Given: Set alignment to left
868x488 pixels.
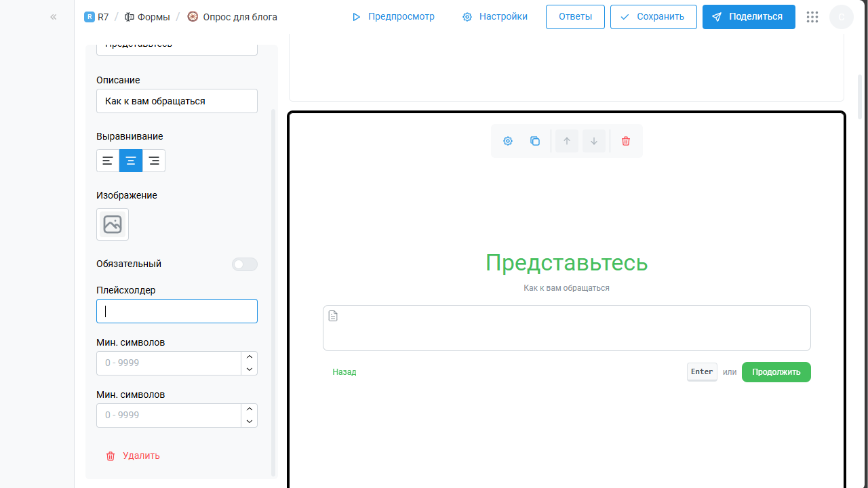Looking at the screenshot, I should [x=108, y=161].
